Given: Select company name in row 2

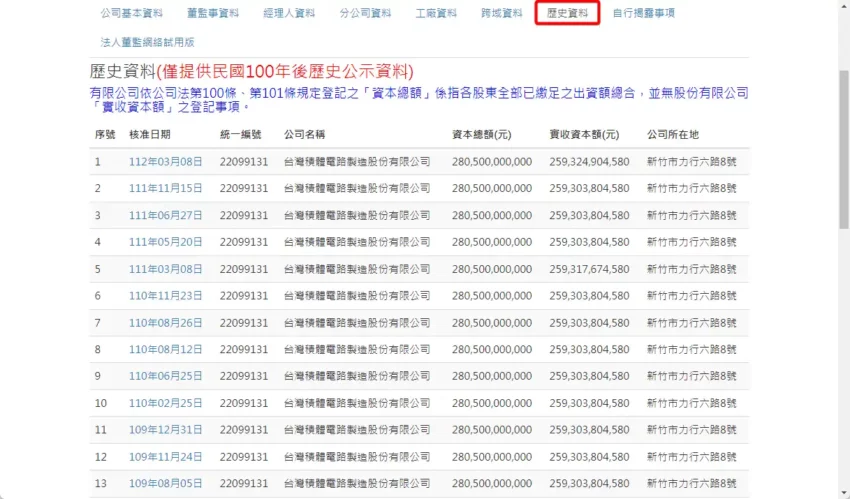Looking at the screenshot, I should click(x=357, y=188).
